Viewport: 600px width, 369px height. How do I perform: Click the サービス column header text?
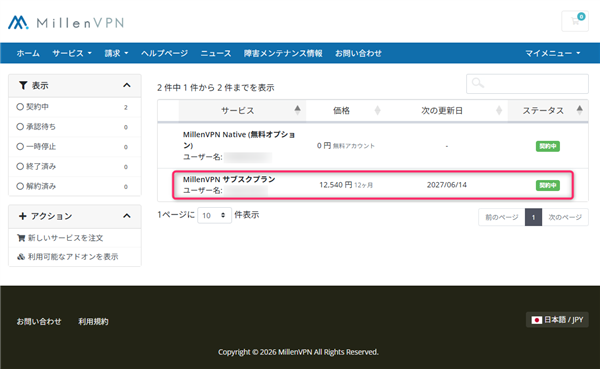(x=238, y=111)
